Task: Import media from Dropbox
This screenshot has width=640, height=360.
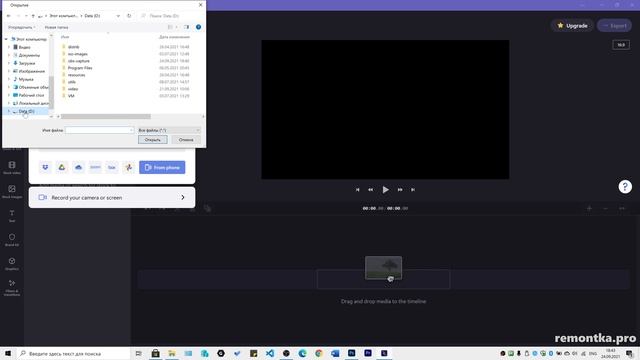Action: [x=45, y=167]
